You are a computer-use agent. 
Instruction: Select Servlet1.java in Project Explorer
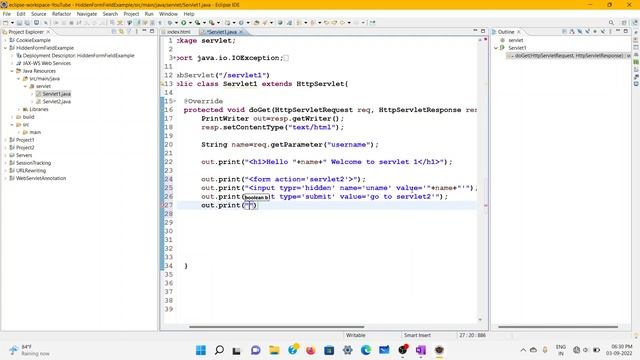coord(56,94)
